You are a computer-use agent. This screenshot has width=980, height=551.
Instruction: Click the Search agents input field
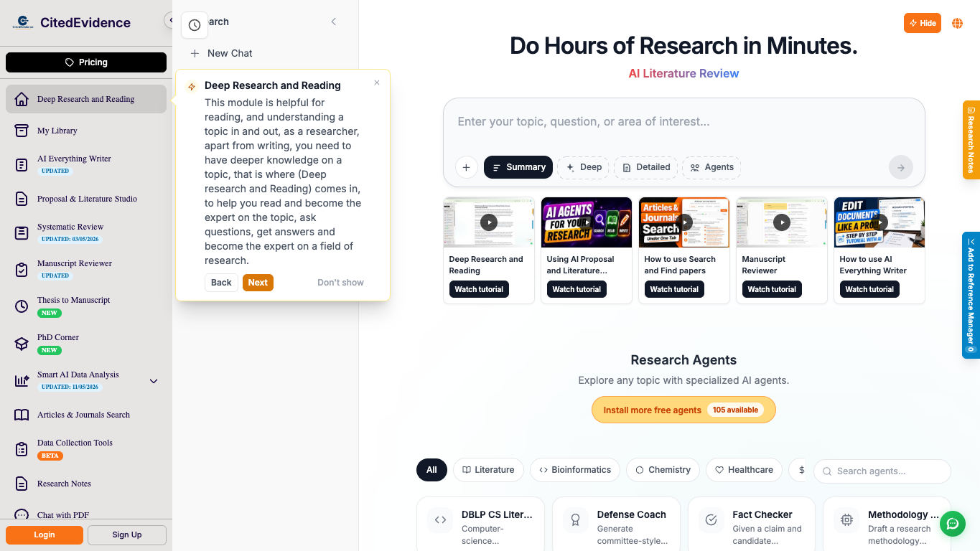(882, 471)
